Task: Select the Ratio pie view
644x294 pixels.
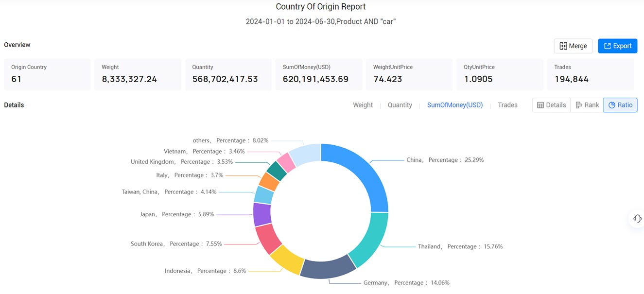Action: click(x=620, y=105)
